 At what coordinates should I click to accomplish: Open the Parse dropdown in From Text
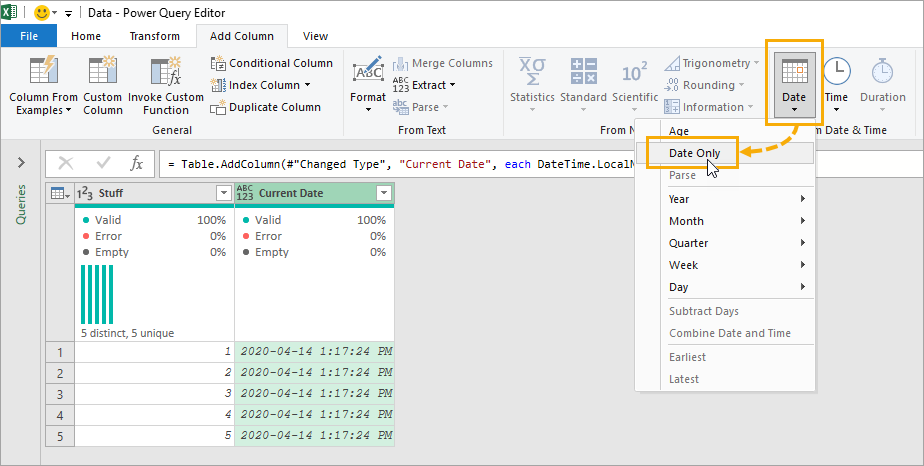421,107
